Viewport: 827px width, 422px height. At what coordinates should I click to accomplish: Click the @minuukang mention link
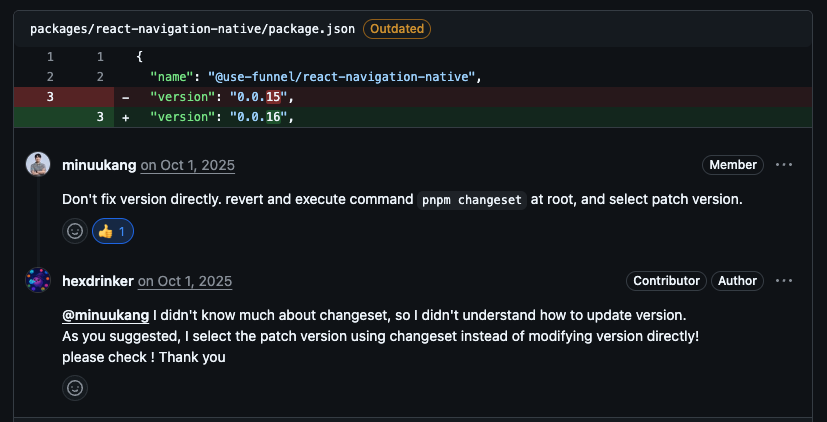(x=106, y=315)
